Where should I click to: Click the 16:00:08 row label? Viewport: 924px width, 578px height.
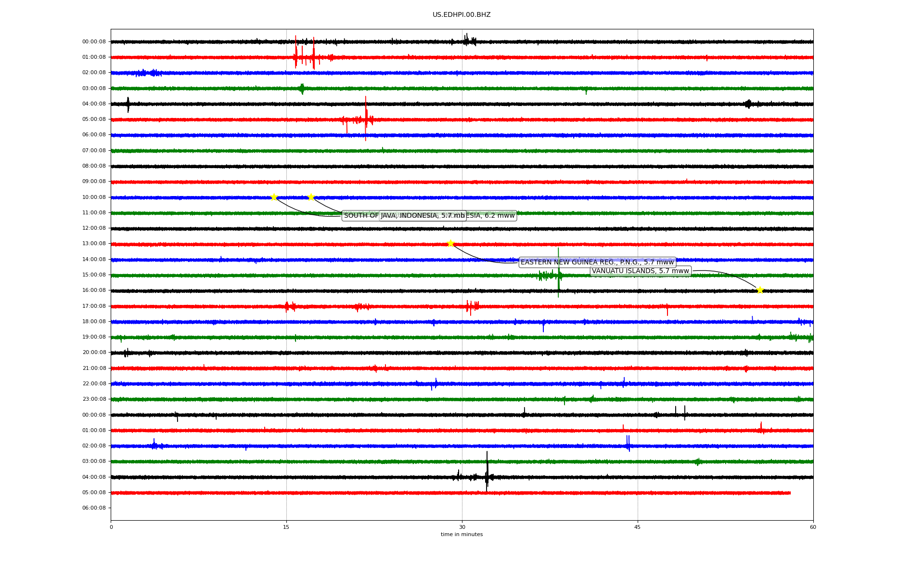[94, 290]
